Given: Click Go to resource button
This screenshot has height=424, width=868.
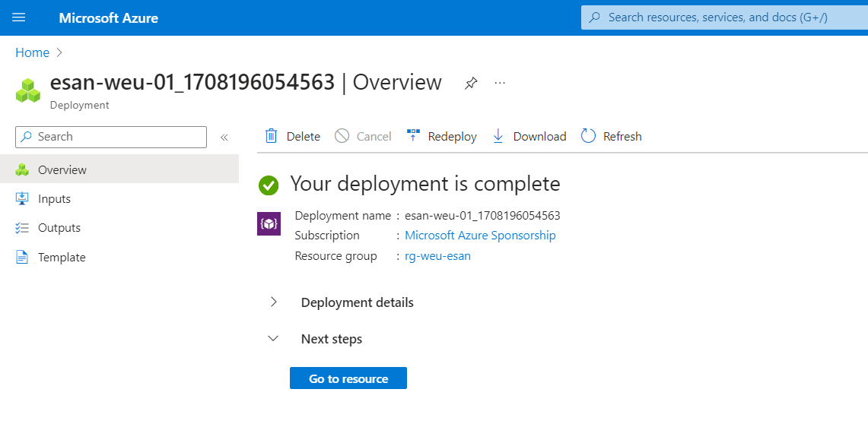Looking at the screenshot, I should [348, 378].
